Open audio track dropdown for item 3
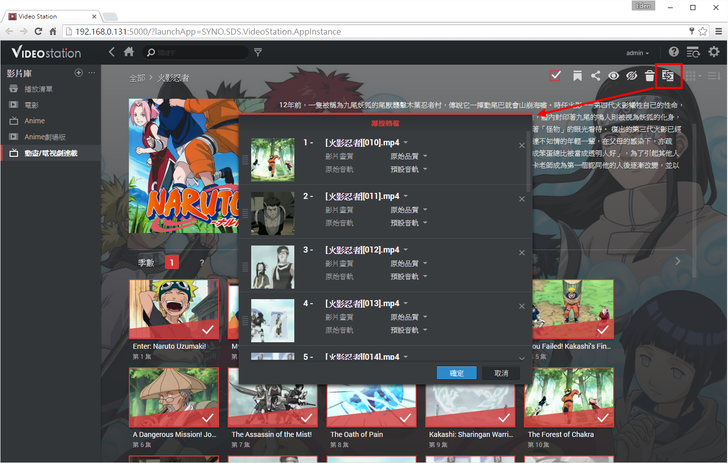The height and width of the screenshot is (463, 728). pos(409,276)
